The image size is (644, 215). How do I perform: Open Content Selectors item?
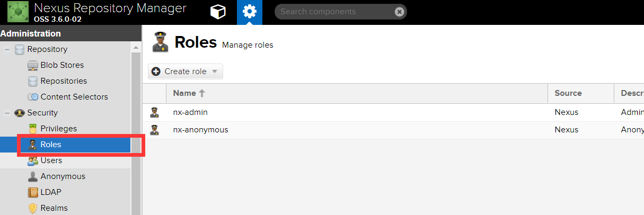pos(74,97)
